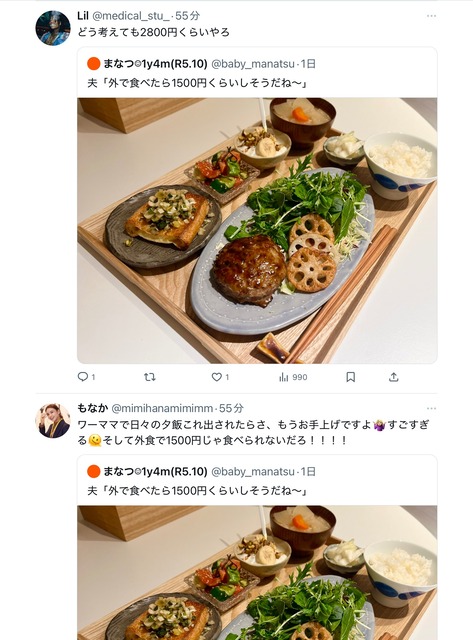Open Lil's profile avatar
The width and height of the screenshot is (473, 640).
pyautogui.click(x=53, y=28)
